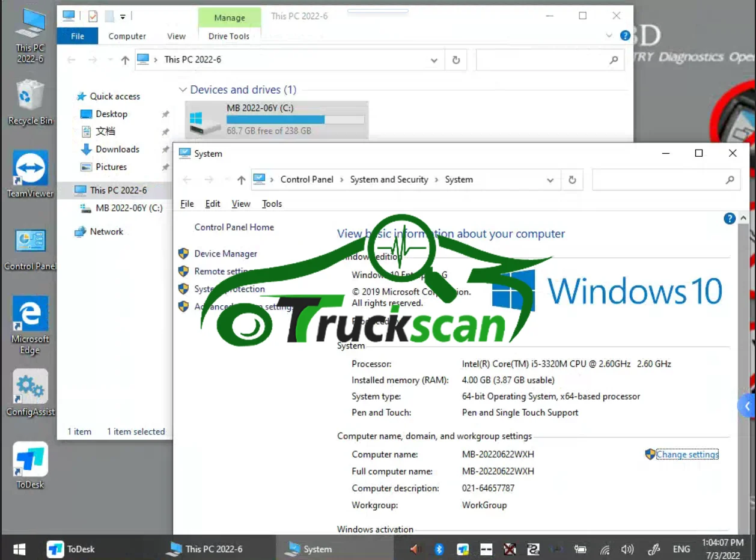Open battery status tray icon
The image size is (756, 560).
580,549
